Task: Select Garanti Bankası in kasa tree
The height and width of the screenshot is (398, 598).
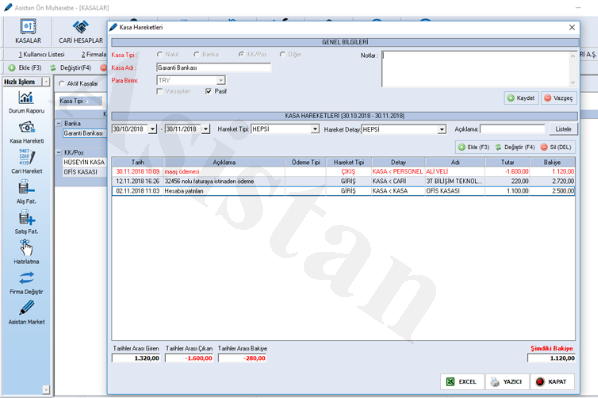Action: click(83, 133)
